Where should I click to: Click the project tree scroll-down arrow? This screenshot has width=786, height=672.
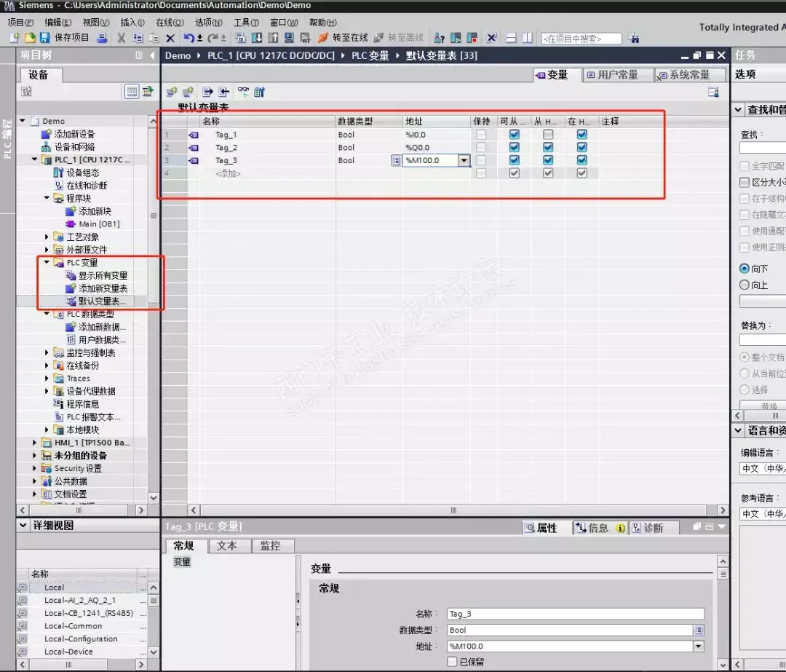coord(154,497)
